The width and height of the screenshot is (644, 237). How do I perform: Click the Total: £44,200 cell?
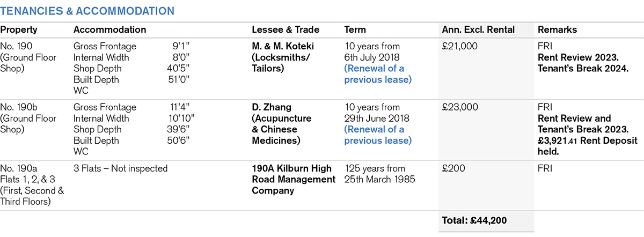coord(474,220)
